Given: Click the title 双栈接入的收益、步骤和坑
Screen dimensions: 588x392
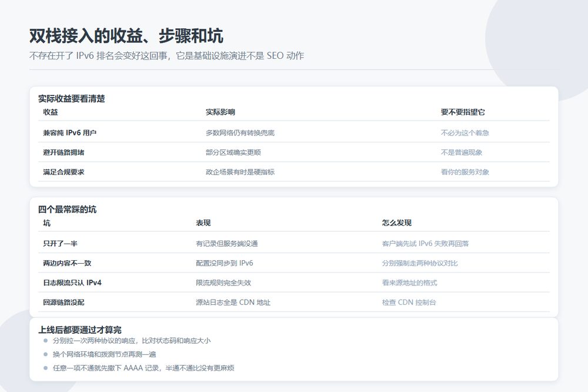Looking at the screenshot, I should [126, 36].
